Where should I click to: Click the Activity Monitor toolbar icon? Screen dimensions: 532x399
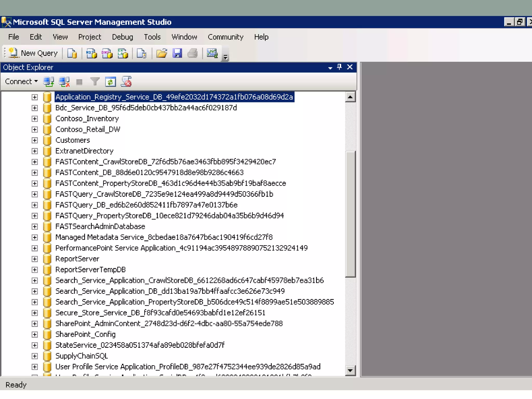pyautogui.click(x=212, y=53)
